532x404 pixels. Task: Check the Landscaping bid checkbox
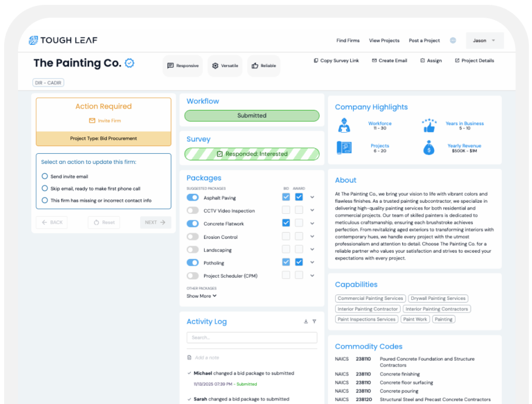point(286,249)
